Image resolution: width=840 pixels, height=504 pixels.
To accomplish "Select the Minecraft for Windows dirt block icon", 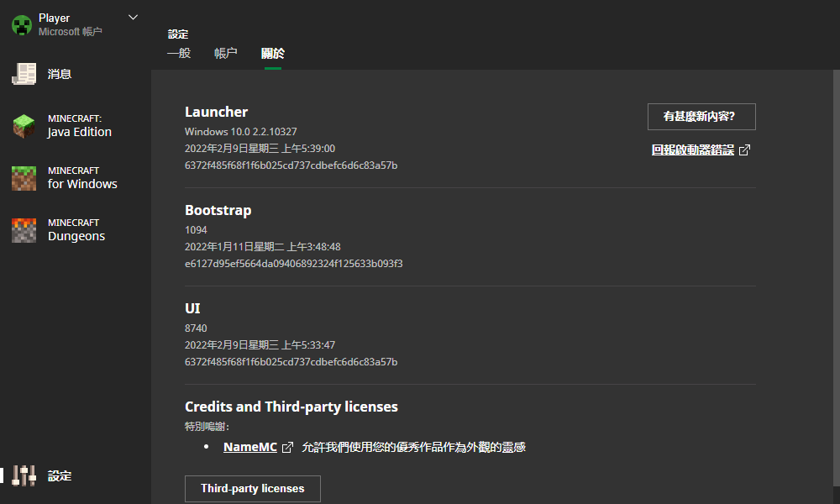I will (x=24, y=178).
